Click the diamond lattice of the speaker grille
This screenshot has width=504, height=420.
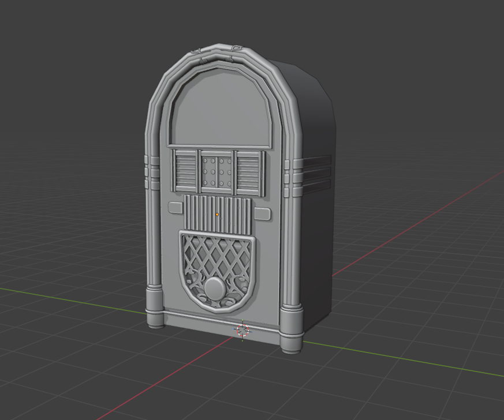click(x=217, y=257)
